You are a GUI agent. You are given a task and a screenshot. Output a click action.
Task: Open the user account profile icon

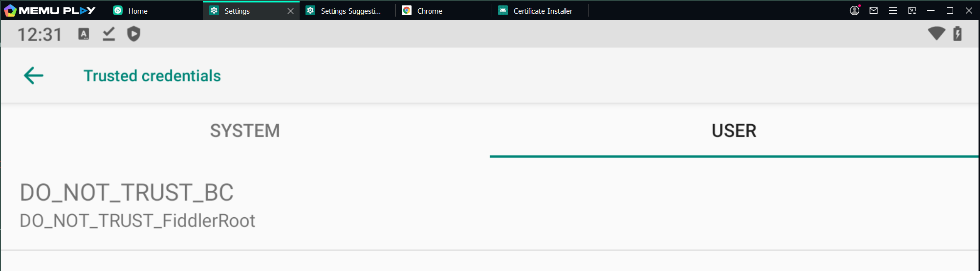tap(854, 10)
